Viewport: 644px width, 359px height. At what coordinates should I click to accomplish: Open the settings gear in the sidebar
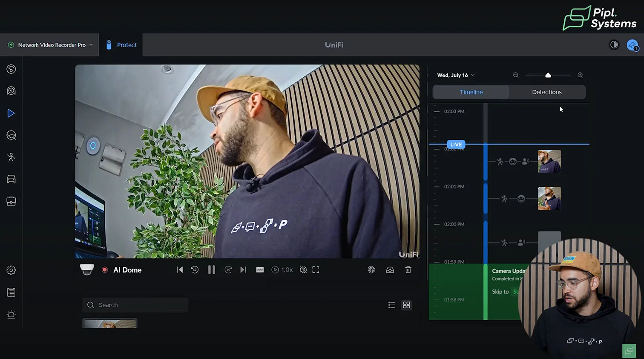coord(11,270)
